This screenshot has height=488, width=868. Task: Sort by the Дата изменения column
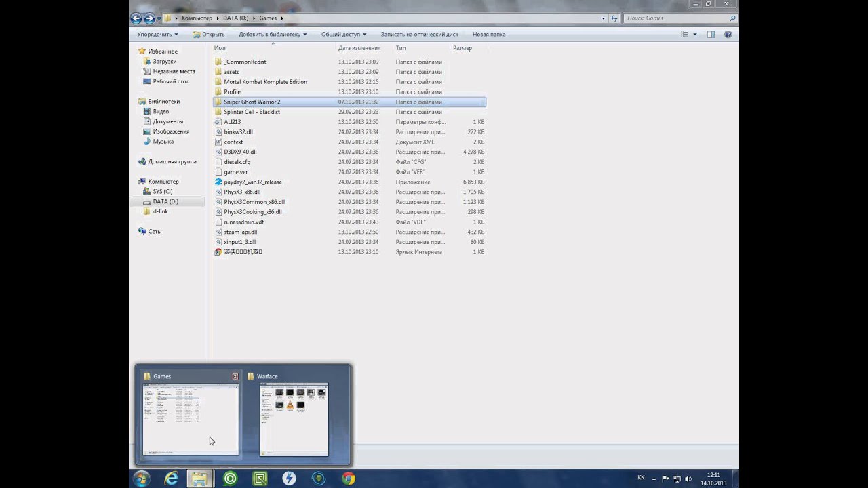[x=364, y=48]
